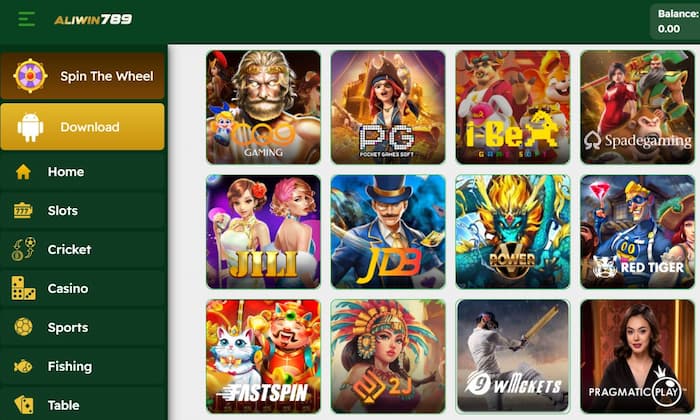Click the Balance display box
This screenshot has height=420, width=700.
click(675, 21)
